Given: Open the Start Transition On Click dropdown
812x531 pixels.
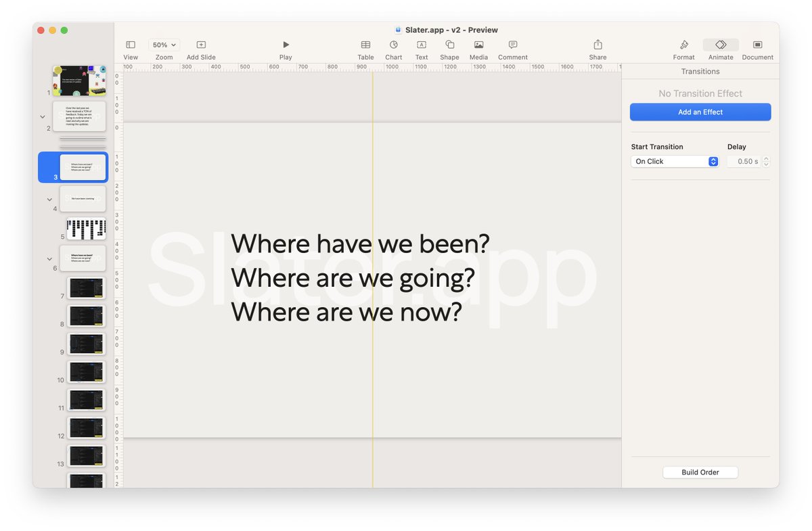Looking at the screenshot, I should tap(675, 162).
